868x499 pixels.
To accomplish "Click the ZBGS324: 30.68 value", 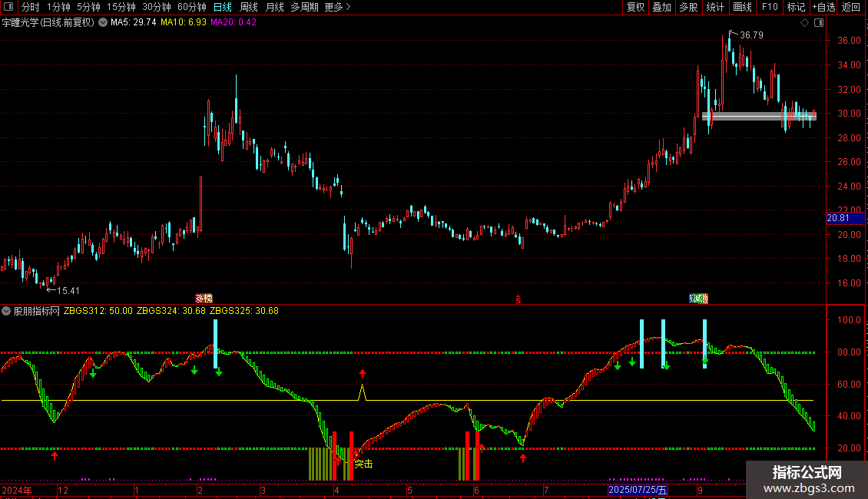I will point(171,311).
